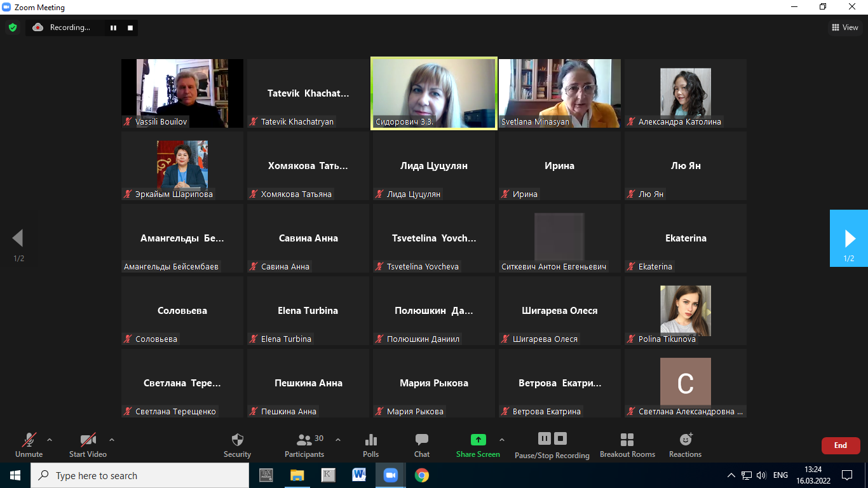Click Эркайым Шарипова profile photo tile
The width and height of the screenshot is (868, 488).
click(182, 165)
